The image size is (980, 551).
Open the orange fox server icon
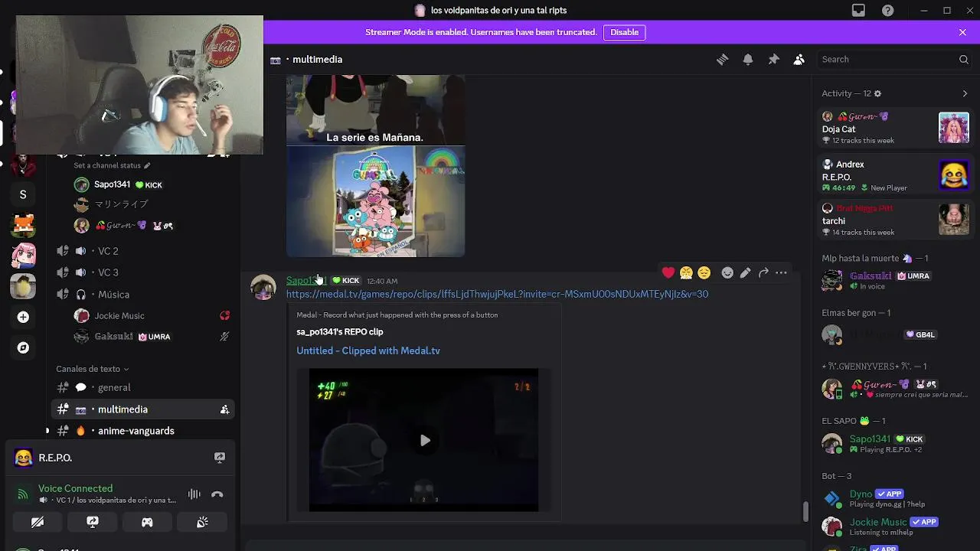click(23, 225)
